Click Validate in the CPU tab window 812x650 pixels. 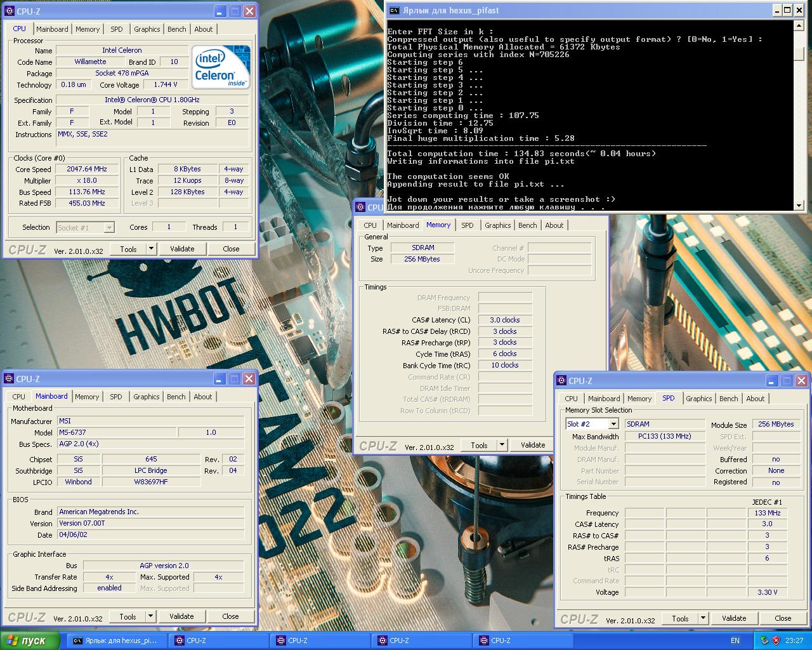(x=182, y=249)
